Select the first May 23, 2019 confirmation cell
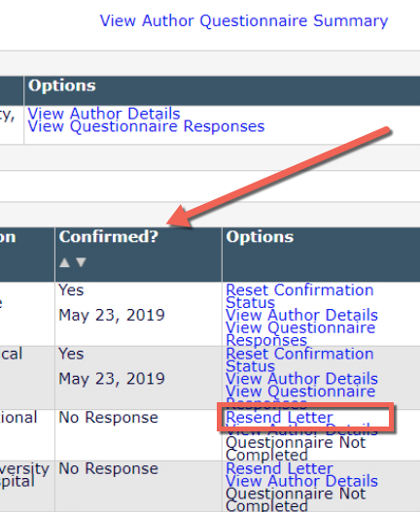Image resolution: width=420 pixels, height=512 pixels. pos(112,315)
